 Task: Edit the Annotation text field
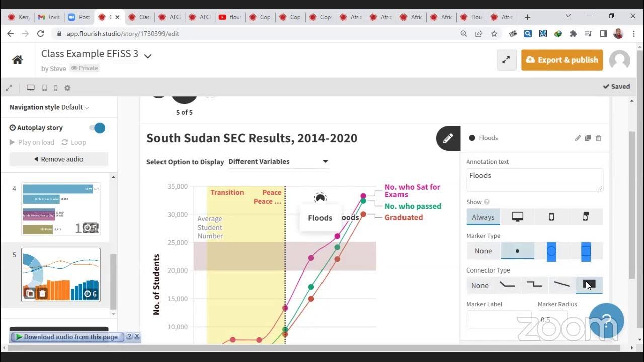(534, 179)
